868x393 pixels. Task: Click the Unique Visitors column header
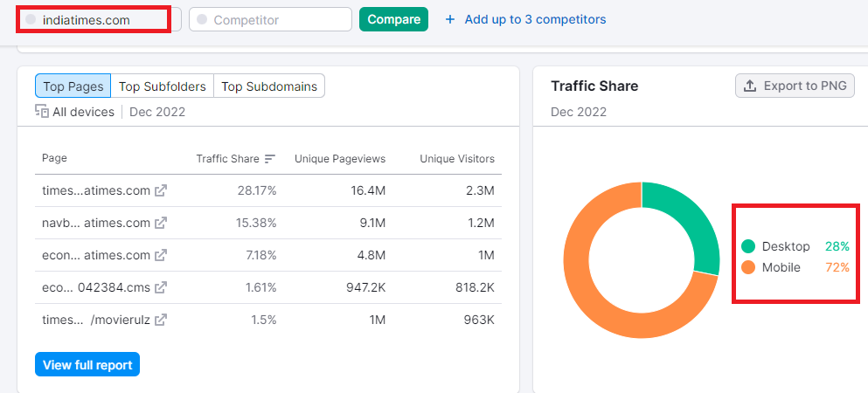click(457, 159)
